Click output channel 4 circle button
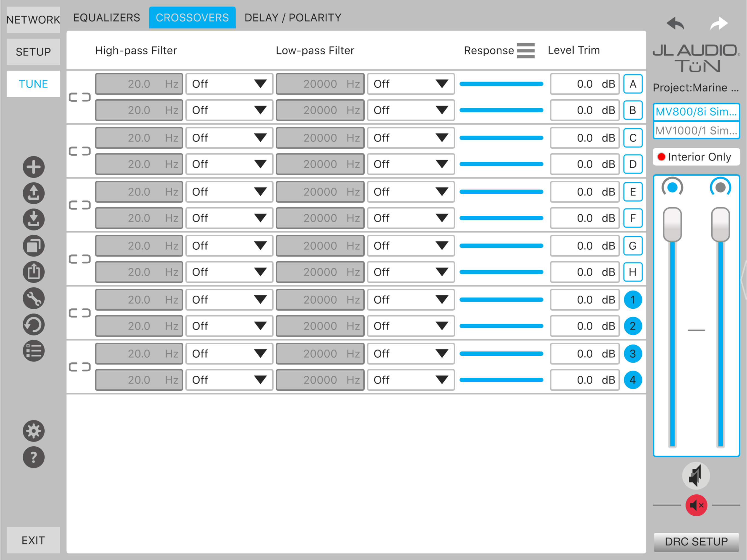The width and height of the screenshot is (747, 560). (x=632, y=380)
